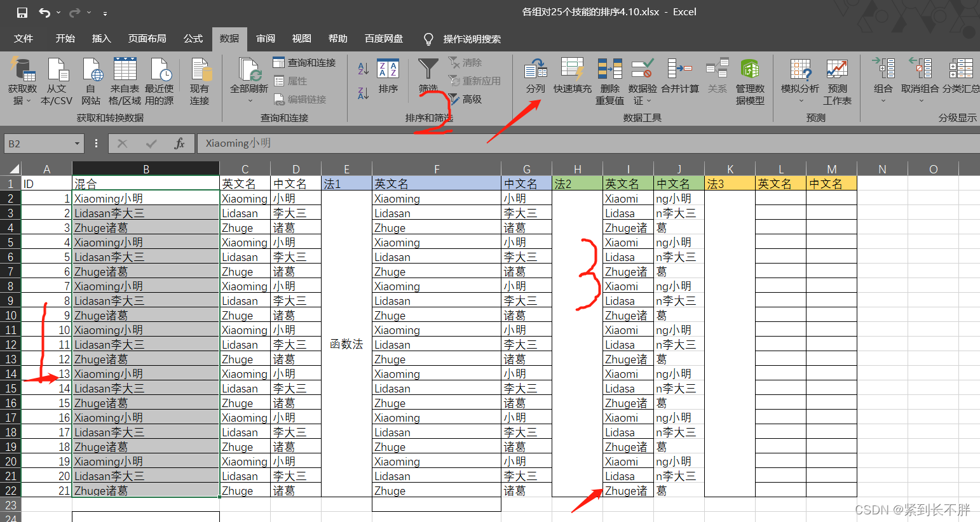Viewport: 980px width, 522px height.
Task: Click cell K1 labeled 法3
Action: (x=730, y=184)
